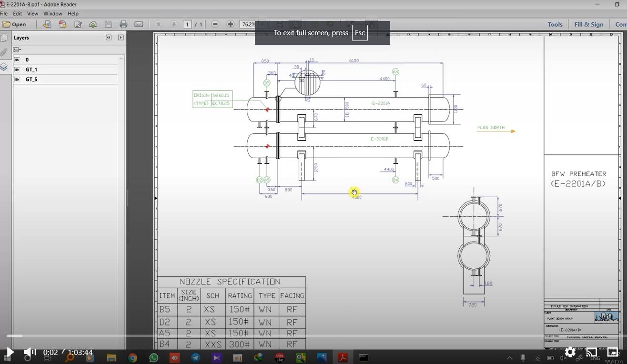The width and height of the screenshot is (627, 364).
Task: Click the 76.2% zoom level field
Action: [x=248, y=24]
